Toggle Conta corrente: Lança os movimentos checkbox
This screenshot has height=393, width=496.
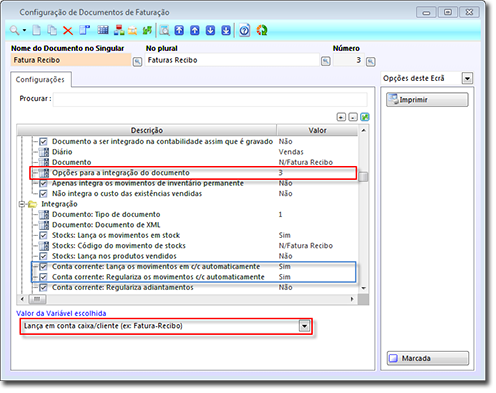point(43,267)
